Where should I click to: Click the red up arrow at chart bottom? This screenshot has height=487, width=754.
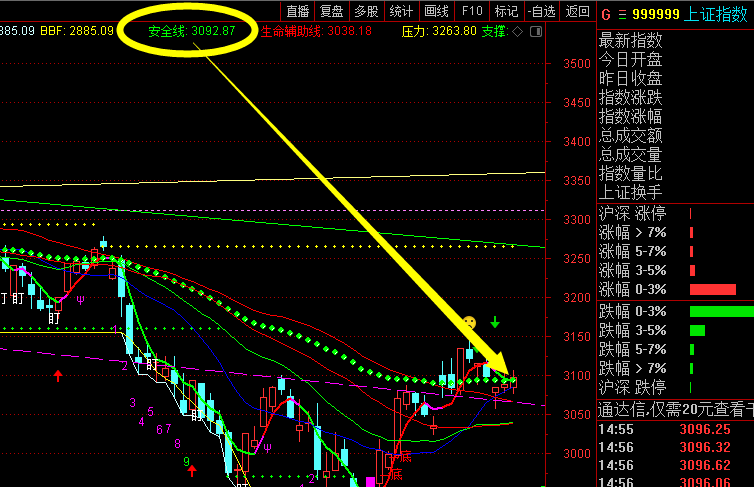point(192,470)
